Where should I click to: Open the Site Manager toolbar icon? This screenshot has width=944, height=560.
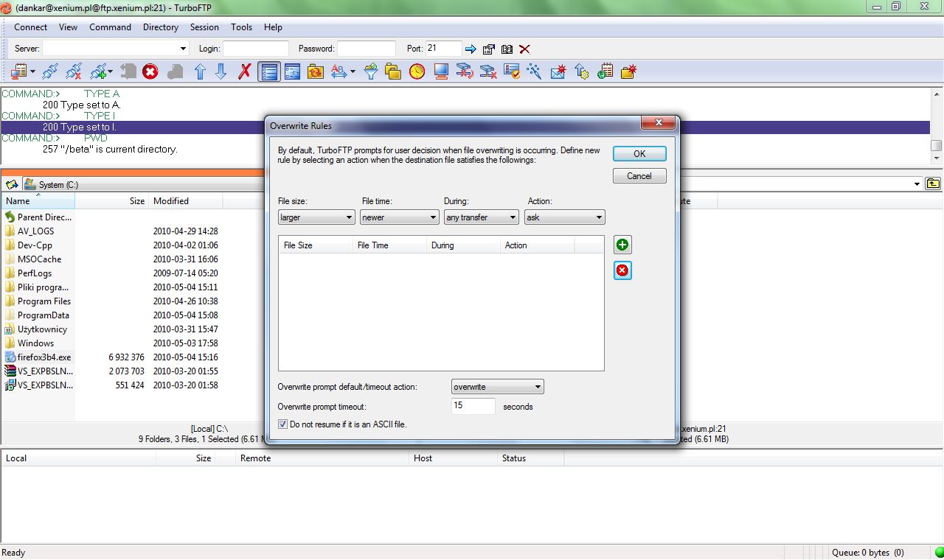[x=18, y=71]
